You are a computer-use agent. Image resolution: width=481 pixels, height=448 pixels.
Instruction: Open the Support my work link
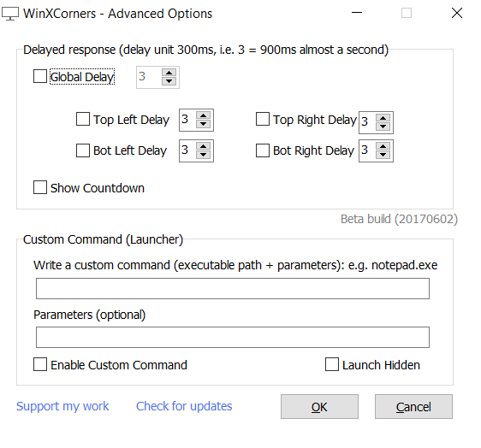[62, 406]
